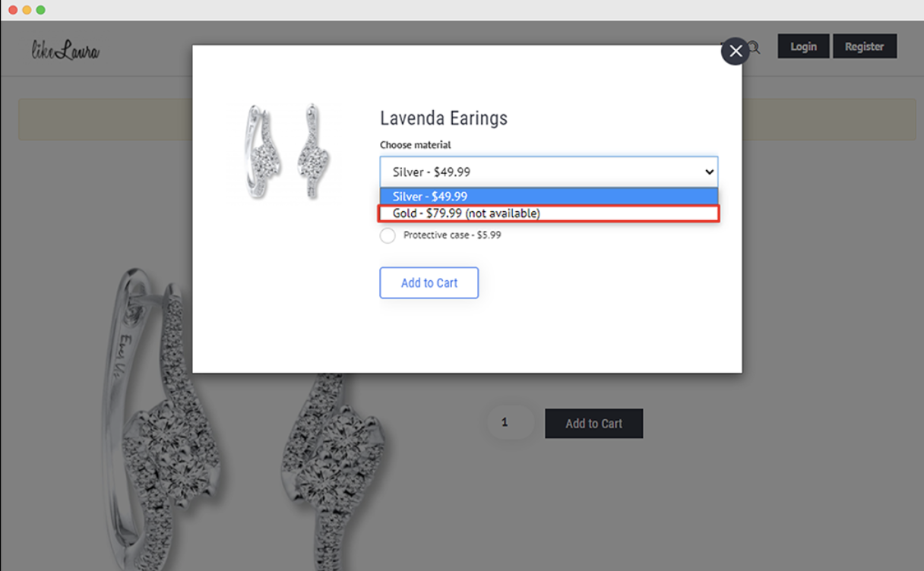
Task: Click the search magnifier icon in header
Action: (754, 48)
